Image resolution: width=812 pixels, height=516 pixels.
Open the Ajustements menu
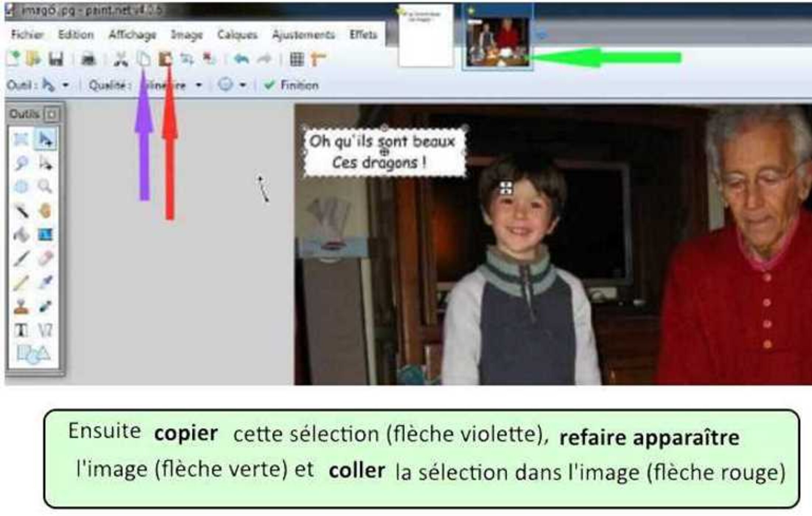pos(303,35)
